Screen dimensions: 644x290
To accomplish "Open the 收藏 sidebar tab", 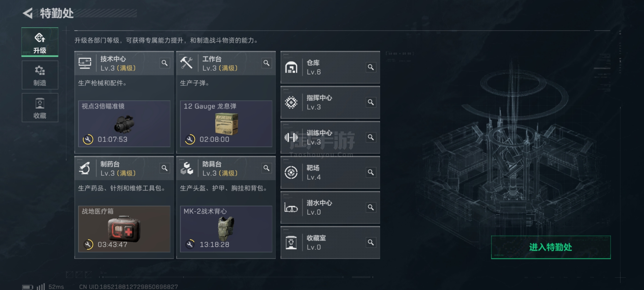I will (40, 108).
